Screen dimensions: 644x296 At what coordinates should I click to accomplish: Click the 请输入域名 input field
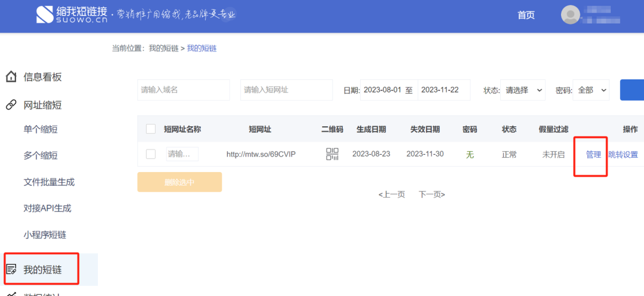(183, 90)
